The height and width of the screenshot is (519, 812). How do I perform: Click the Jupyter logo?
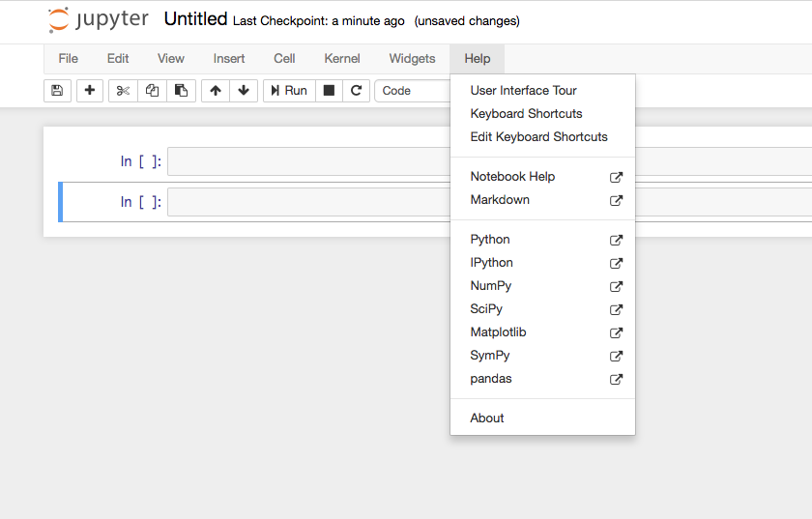click(x=99, y=19)
